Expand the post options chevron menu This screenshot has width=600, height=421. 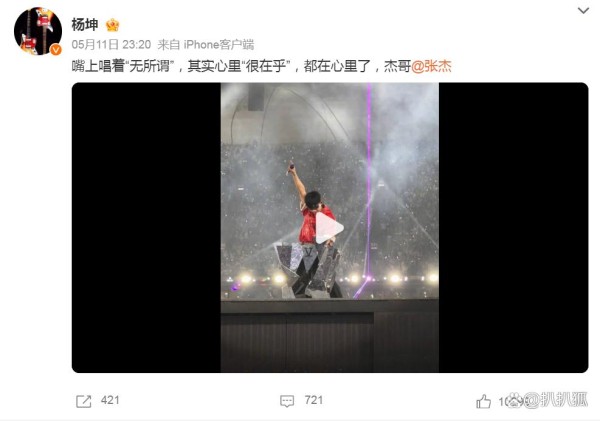pyautogui.click(x=583, y=11)
